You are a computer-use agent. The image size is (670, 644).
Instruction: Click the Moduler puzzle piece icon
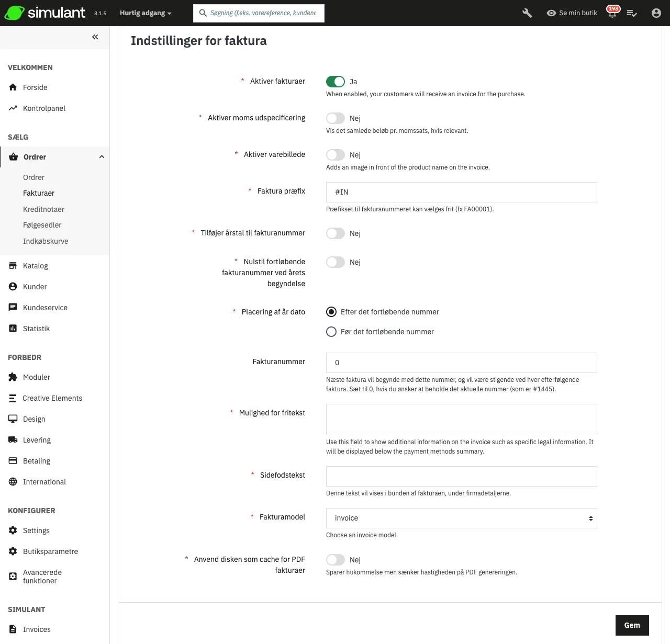point(13,377)
